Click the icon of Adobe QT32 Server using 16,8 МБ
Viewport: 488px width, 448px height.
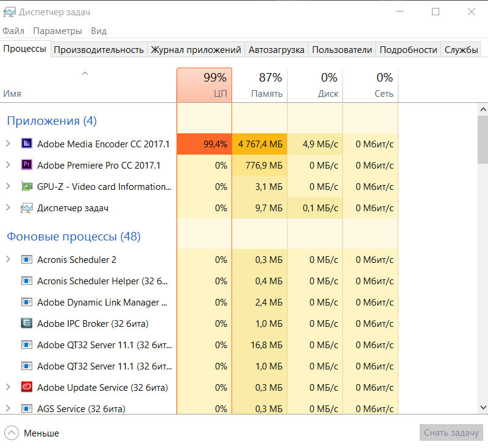[x=27, y=345]
